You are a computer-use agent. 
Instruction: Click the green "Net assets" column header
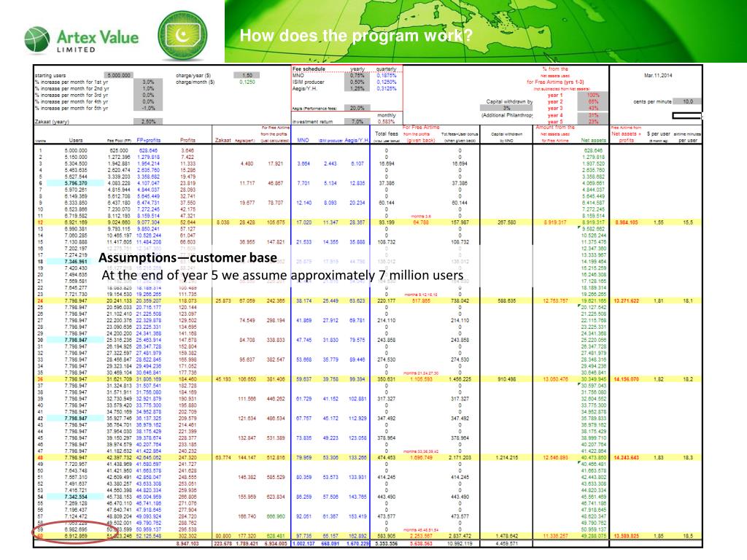tap(594, 141)
